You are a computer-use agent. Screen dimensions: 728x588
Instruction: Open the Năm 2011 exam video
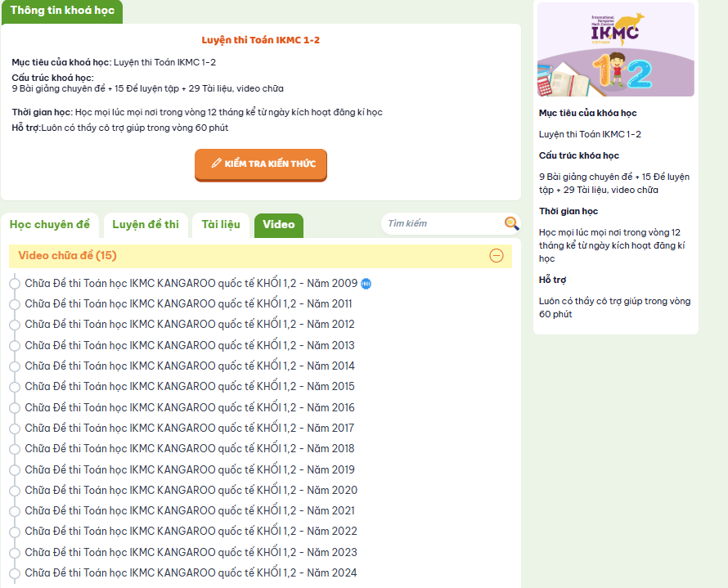point(188,303)
